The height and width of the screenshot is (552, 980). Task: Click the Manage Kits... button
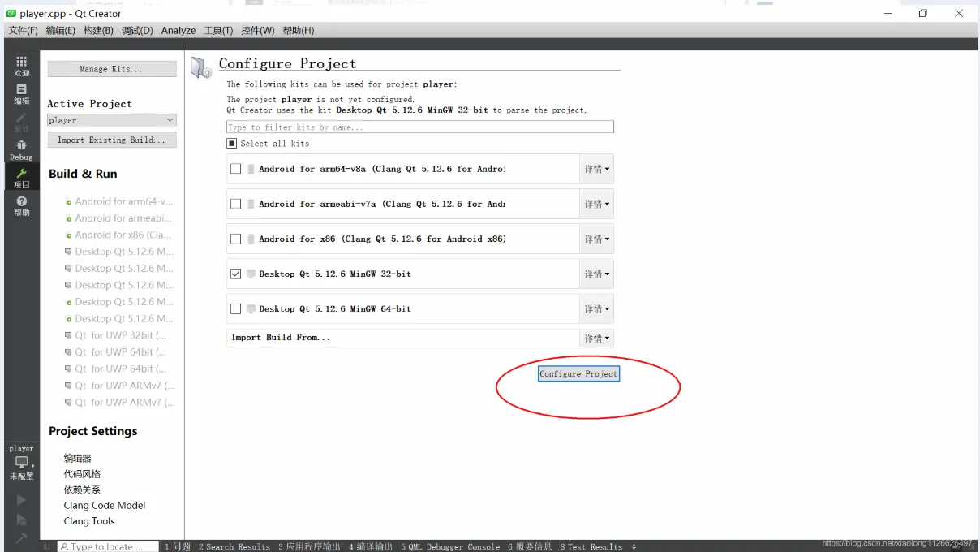[112, 69]
